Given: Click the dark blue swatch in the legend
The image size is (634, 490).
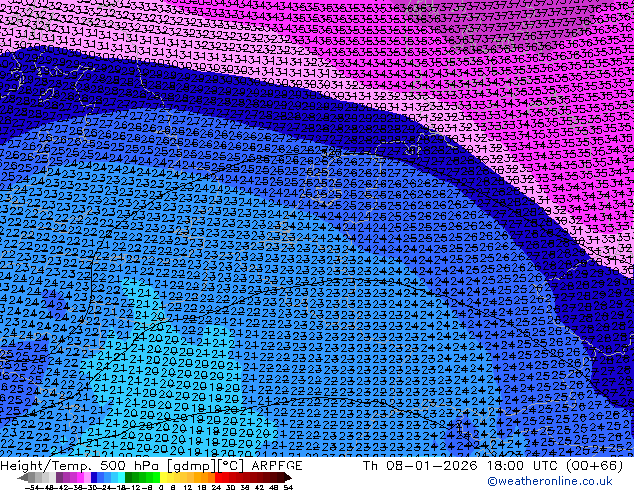Looking at the screenshot, I should click(x=94, y=478).
